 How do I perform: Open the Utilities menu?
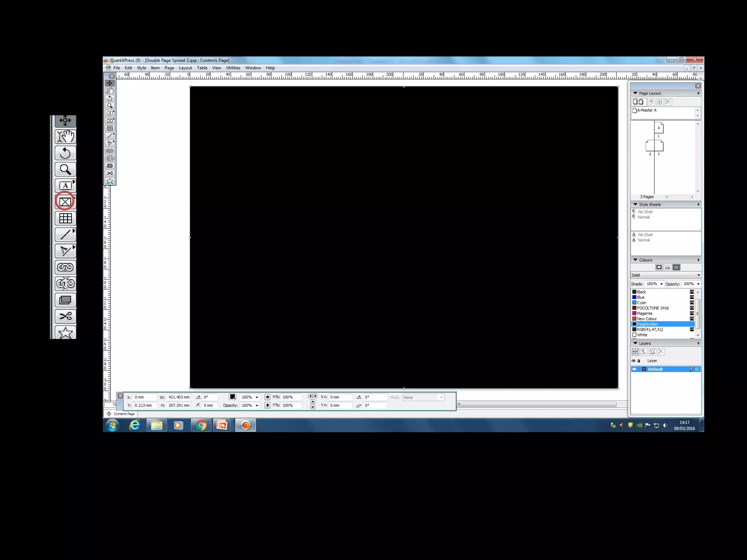233,68
